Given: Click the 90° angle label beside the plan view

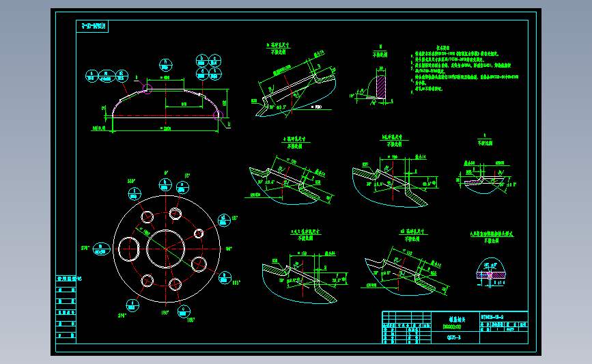Looking at the screenshot, I should (x=229, y=249).
